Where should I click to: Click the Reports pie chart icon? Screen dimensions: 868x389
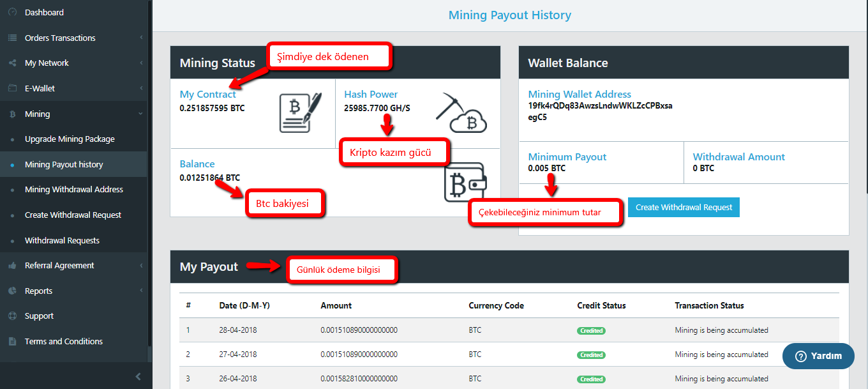coord(12,291)
